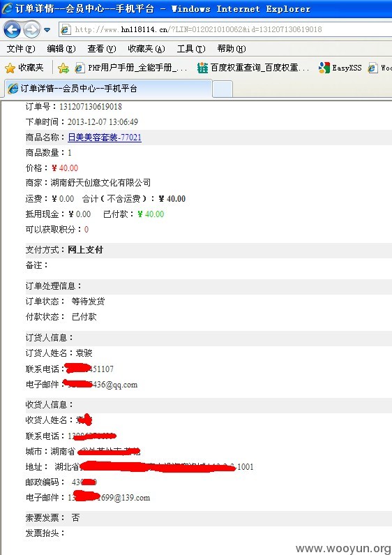The height and width of the screenshot is (555, 392).
Task: Click the add-to-favorites-bar star icon
Action: [63, 68]
